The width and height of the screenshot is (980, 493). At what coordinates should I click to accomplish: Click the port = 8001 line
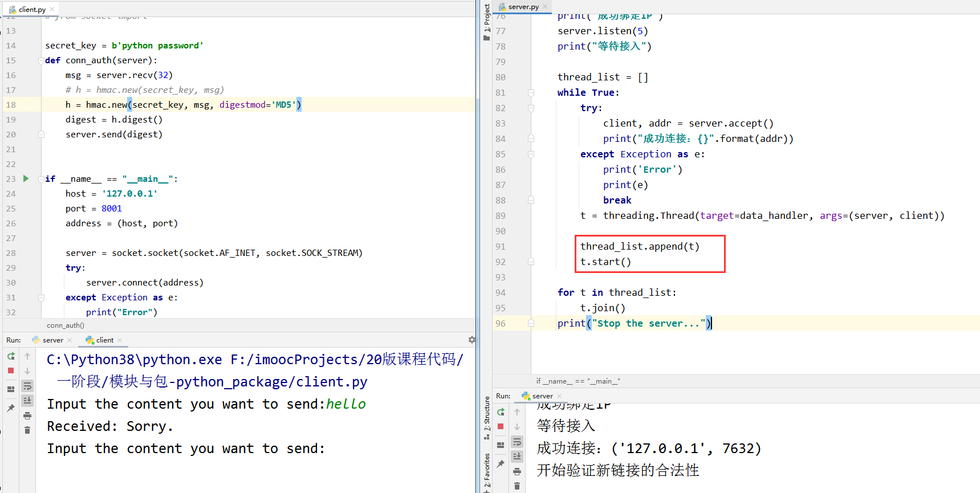pos(93,209)
